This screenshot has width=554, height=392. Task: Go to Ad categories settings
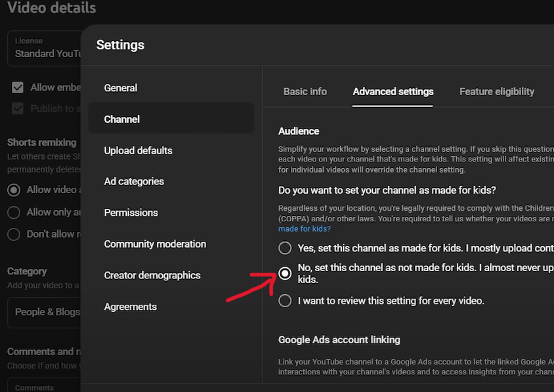click(134, 181)
